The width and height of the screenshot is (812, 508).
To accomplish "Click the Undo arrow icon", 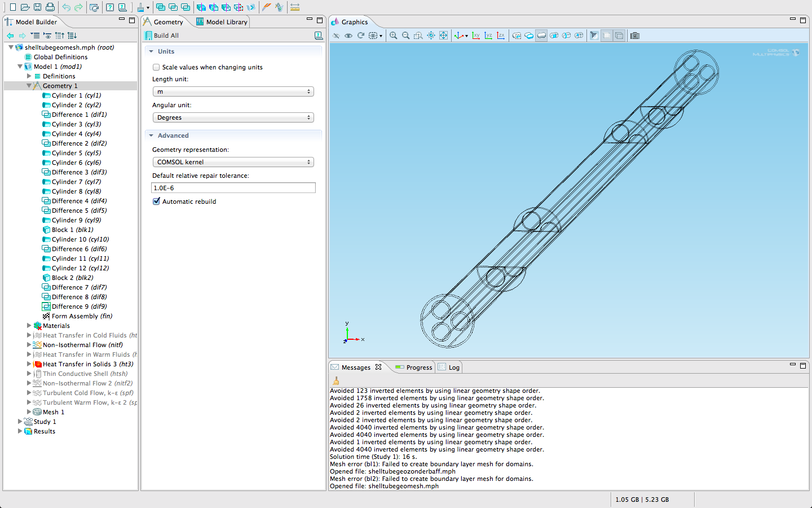I will tap(67, 7).
